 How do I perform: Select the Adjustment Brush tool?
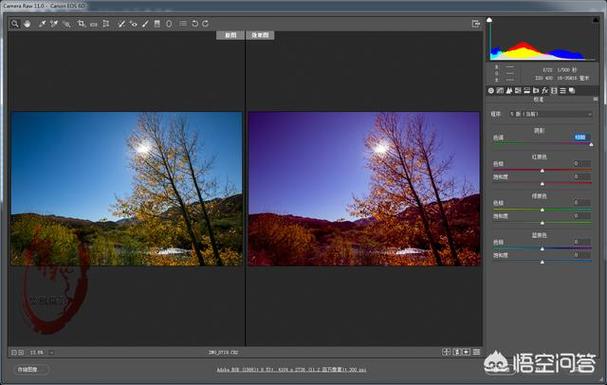[x=145, y=24]
